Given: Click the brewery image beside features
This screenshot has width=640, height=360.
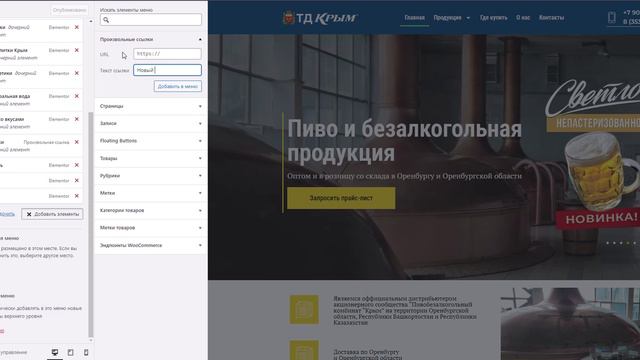Looking at the screenshot, I should pos(570,324).
